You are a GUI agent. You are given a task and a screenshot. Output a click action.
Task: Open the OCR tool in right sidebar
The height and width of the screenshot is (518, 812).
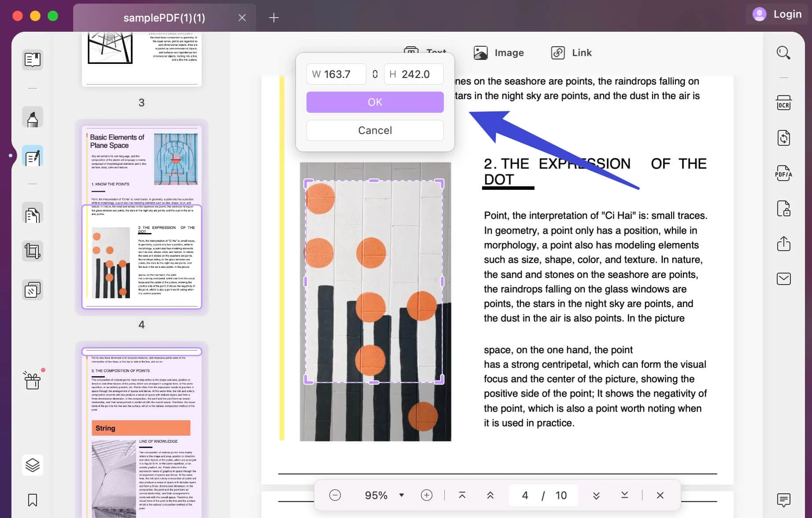[x=783, y=103]
